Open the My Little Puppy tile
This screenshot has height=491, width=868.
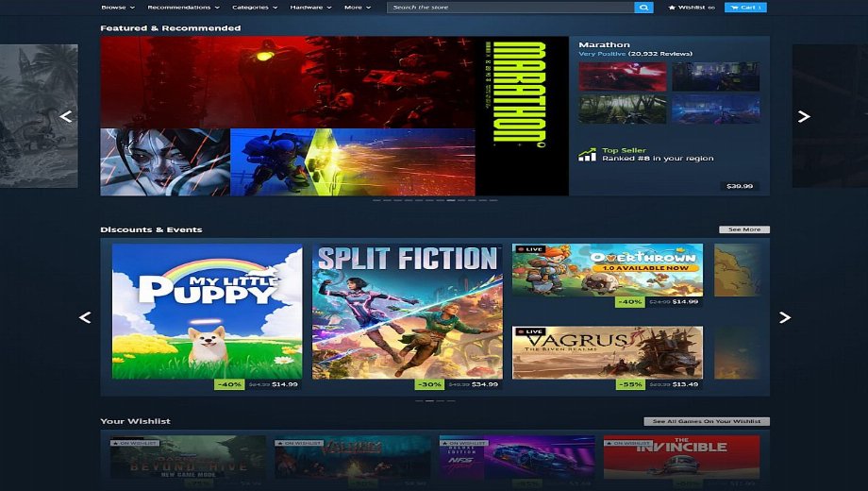pos(208,312)
